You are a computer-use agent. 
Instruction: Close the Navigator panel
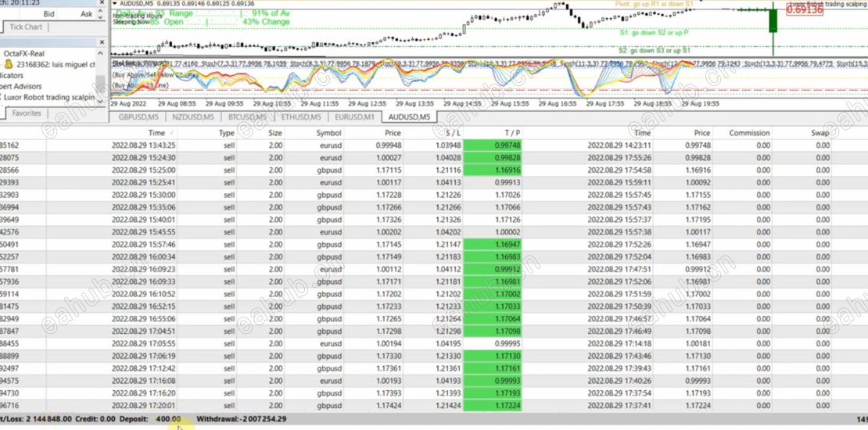click(x=102, y=42)
